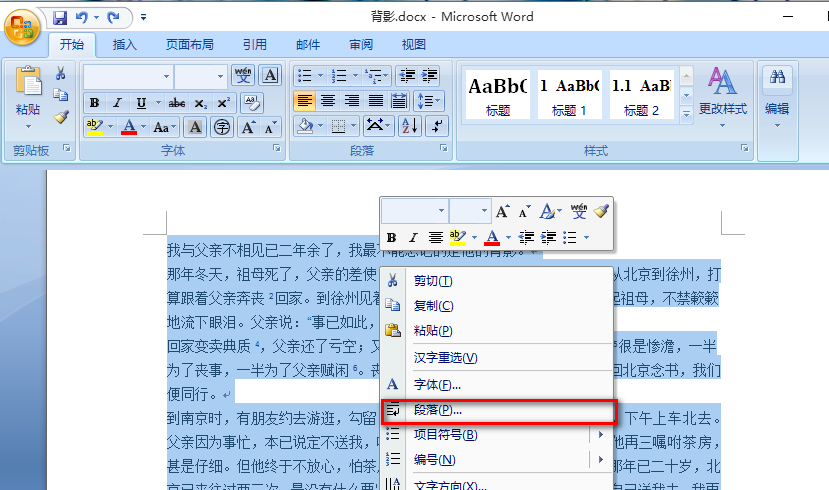Apply 标题 2 style
829x490 pixels.
click(x=641, y=94)
